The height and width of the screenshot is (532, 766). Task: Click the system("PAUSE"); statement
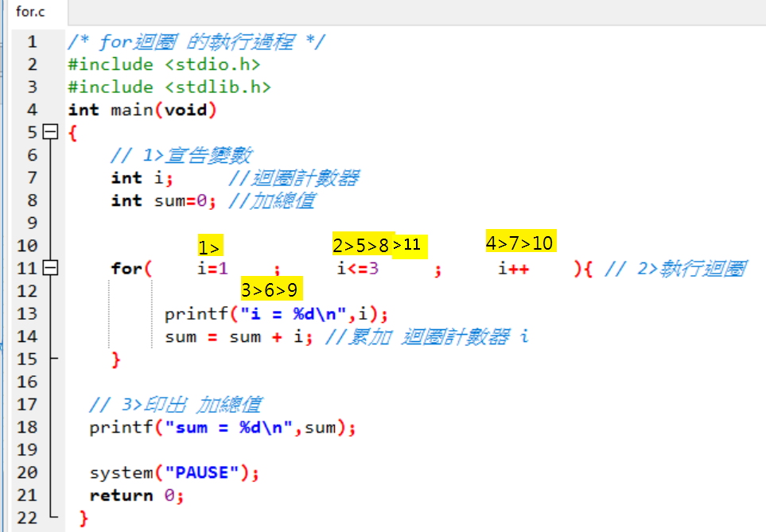coord(174,473)
